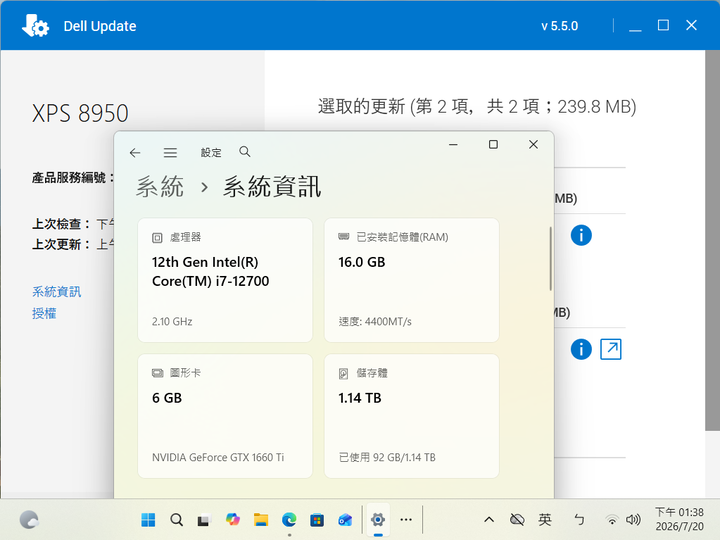This screenshot has width=720, height=540.
Task: Click the NVIDIA GeForce GTX 1660 Ti text
Action: coord(218,457)
